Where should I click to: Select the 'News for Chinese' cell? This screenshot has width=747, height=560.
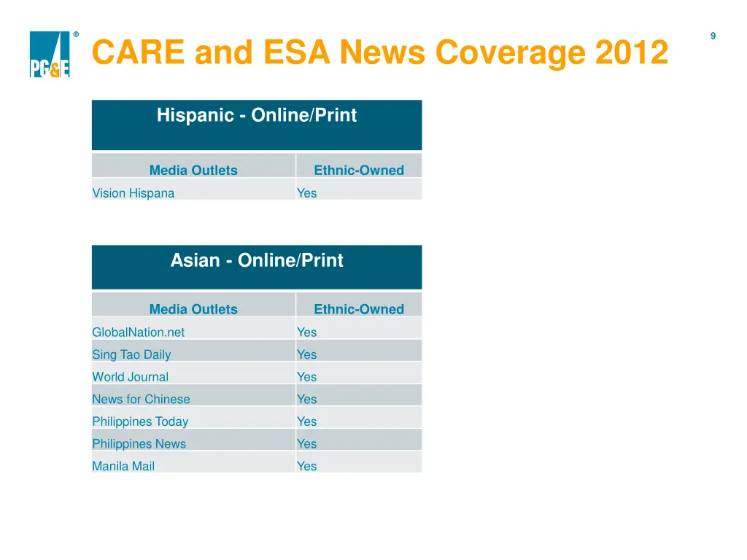tap(193, 395)
